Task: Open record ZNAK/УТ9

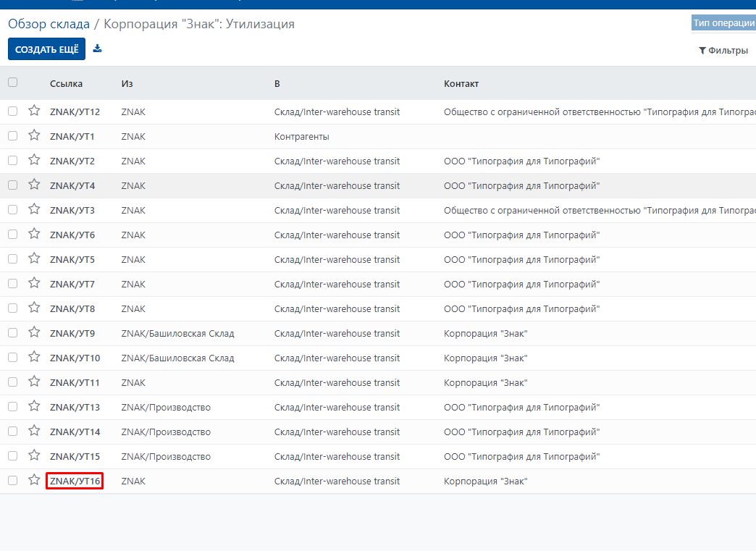Action: tap(72, 334)
